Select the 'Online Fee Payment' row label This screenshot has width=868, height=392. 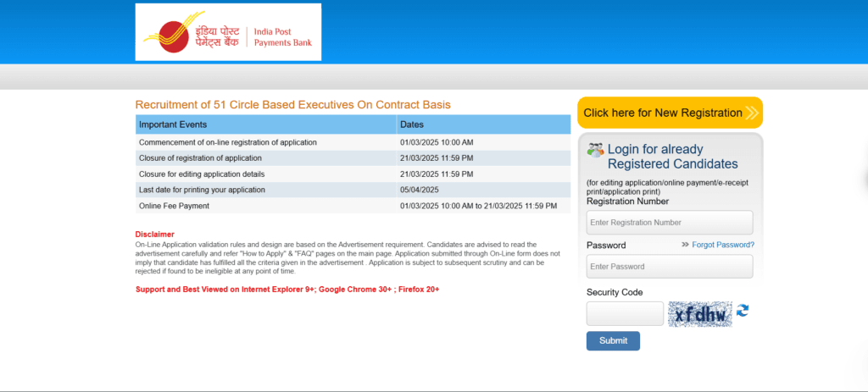174,206
